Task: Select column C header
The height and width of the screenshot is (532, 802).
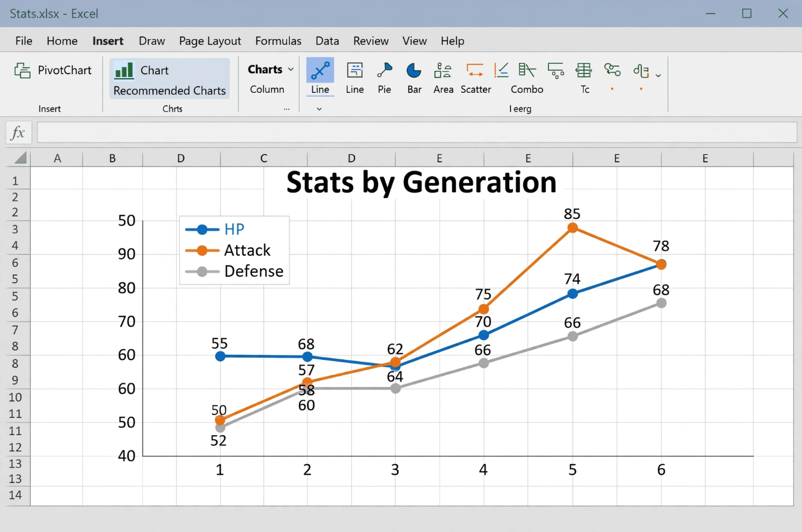Action: pyautogui.click(x=263, y=158)
